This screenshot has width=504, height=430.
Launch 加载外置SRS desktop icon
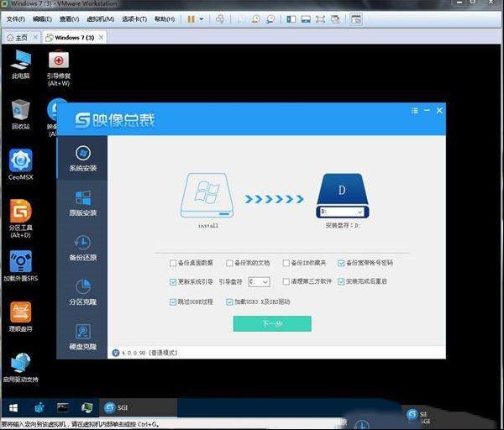coord(20,266)
